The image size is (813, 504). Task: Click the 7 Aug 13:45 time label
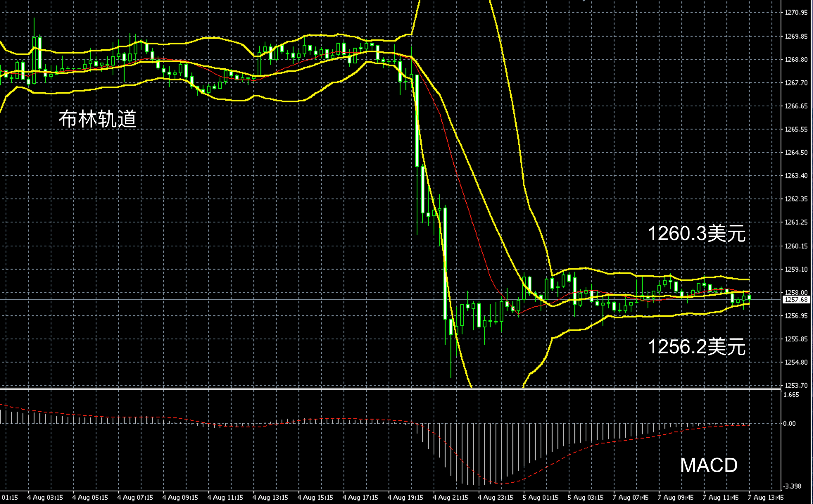[765, 497]
